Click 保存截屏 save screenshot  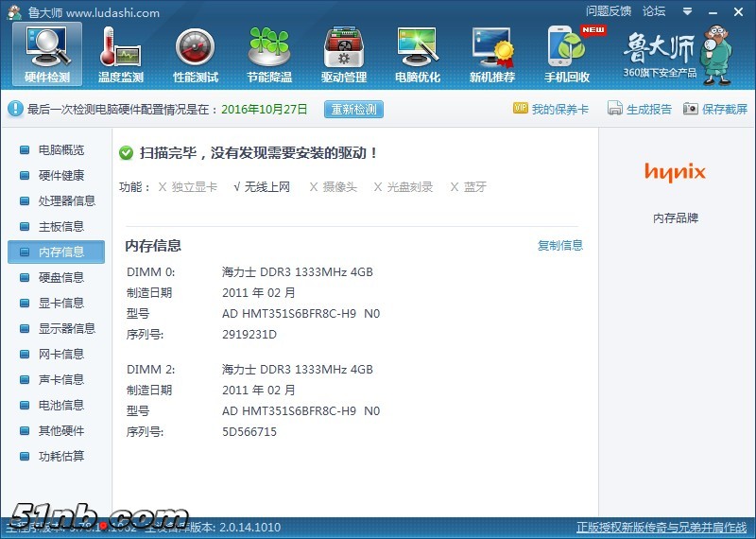coord(715,110)
